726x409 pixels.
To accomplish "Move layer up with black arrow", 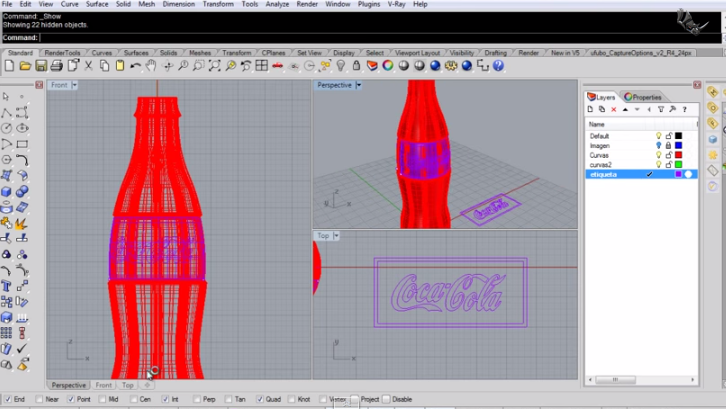I will 625,109.
